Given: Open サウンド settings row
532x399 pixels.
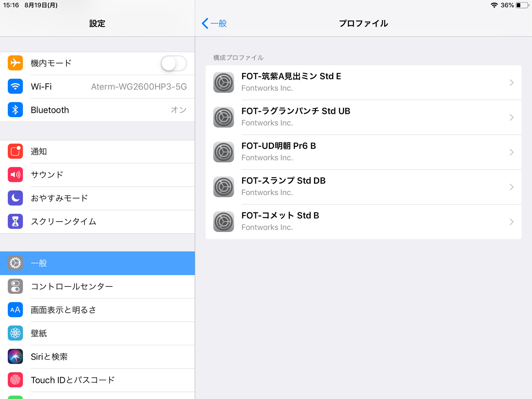Looking at the screenshot, I should tap(97, 175).
